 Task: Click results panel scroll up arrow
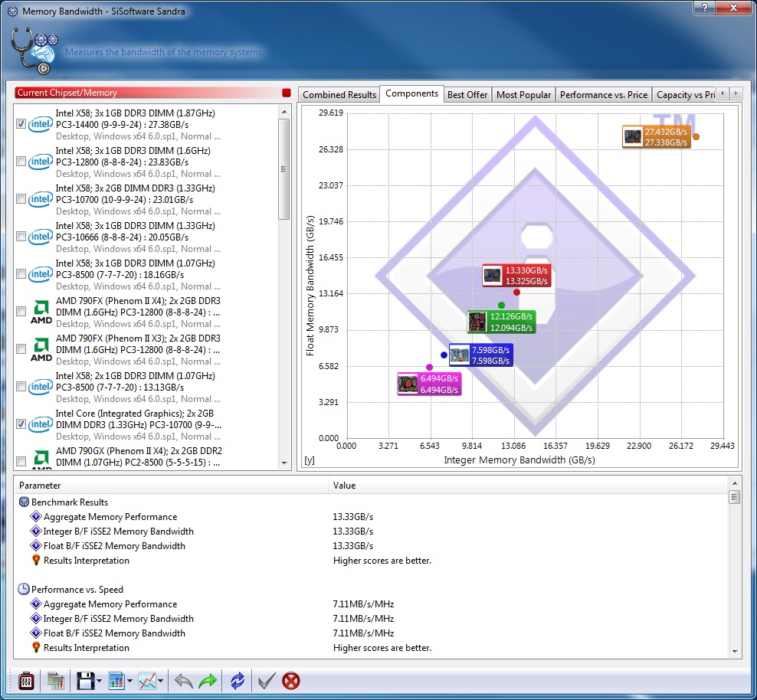pyautogui.click(x=734, y=483)
